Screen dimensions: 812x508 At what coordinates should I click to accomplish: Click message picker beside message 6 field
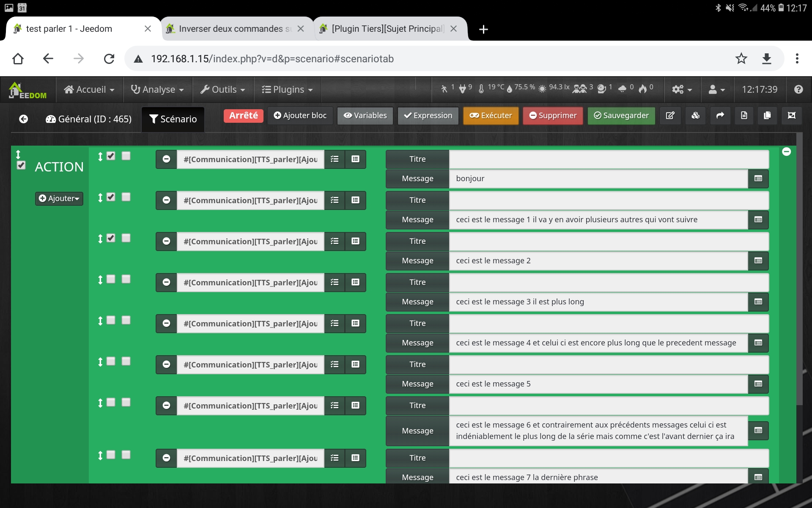click(758, 431)
